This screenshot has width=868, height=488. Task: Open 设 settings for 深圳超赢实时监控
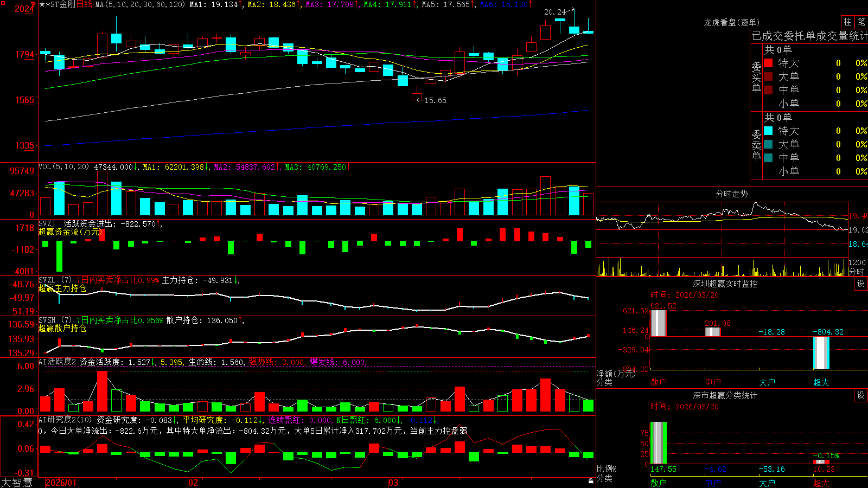[x=861, y=284]
